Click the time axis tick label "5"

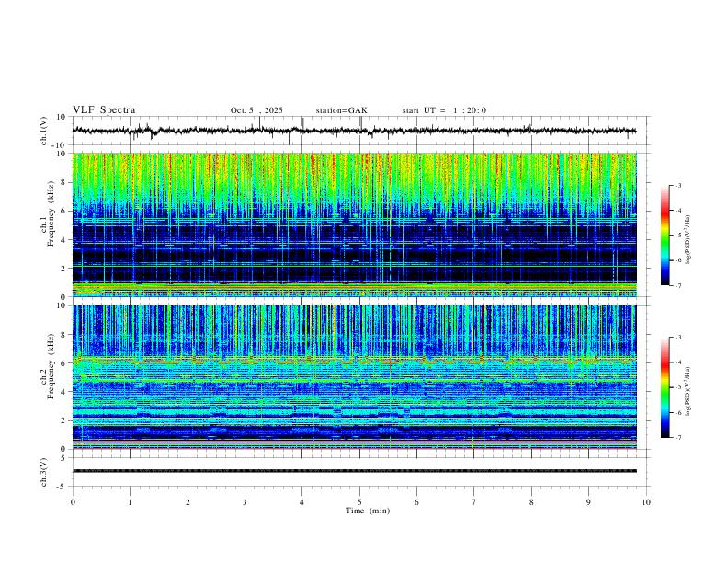tap(359, 502)
